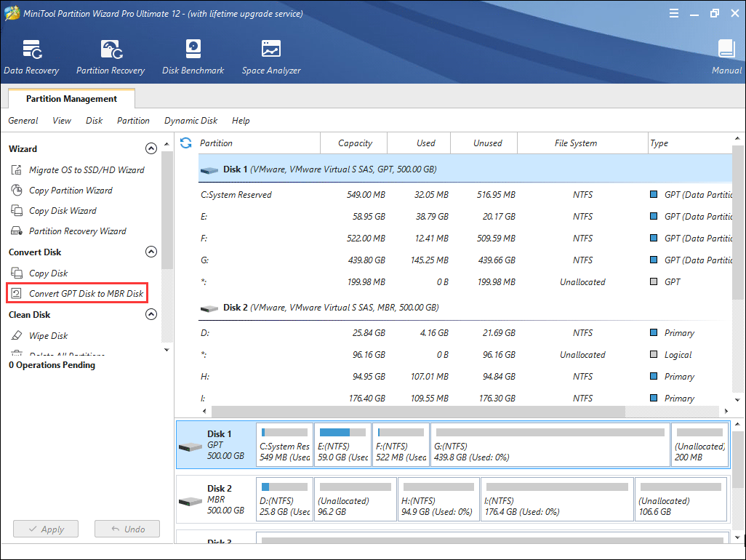Click the GPT type color box for C: row
This screenshot has width=746, height=560.
pyautogui.click(x=654, y=194)
